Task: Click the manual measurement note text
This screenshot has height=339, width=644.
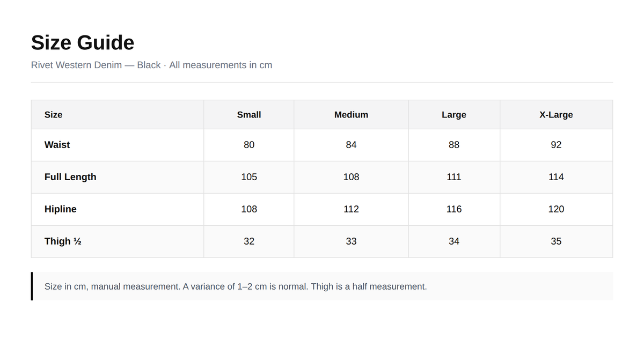Action: 236,286
